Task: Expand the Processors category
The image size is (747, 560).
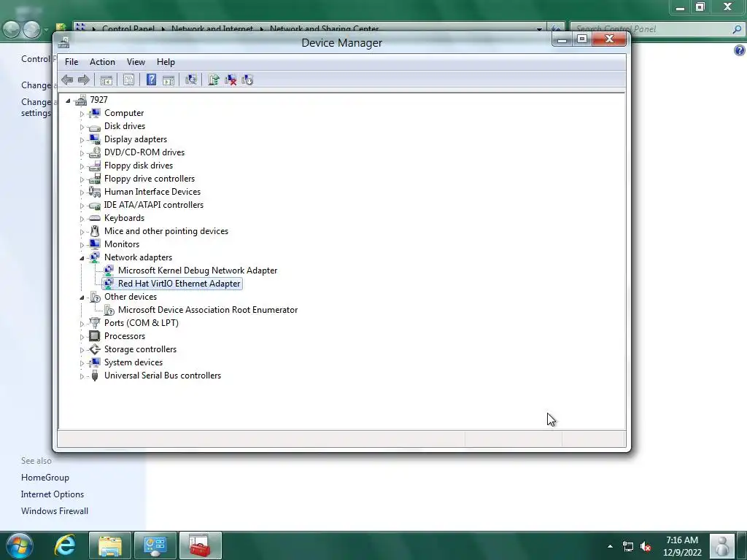Action: coord(82,337)
